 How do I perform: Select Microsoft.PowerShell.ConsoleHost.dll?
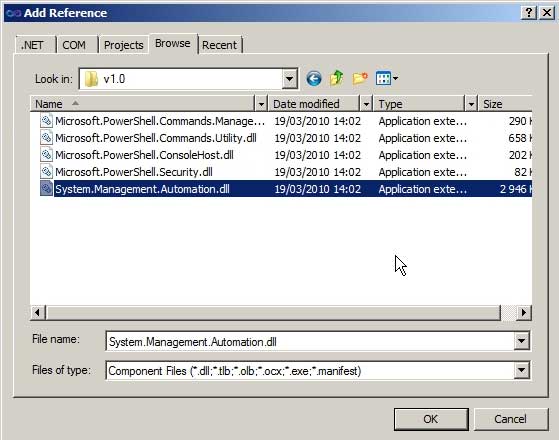(144, 155)
